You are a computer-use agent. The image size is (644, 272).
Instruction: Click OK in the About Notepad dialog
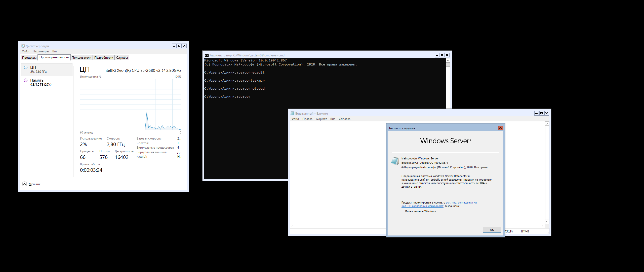pos(492,230)
